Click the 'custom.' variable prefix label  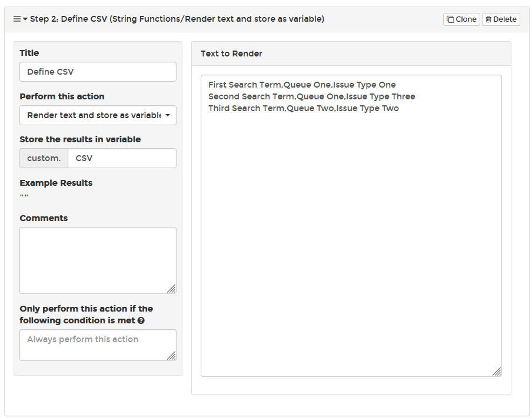tap(44, 158)
